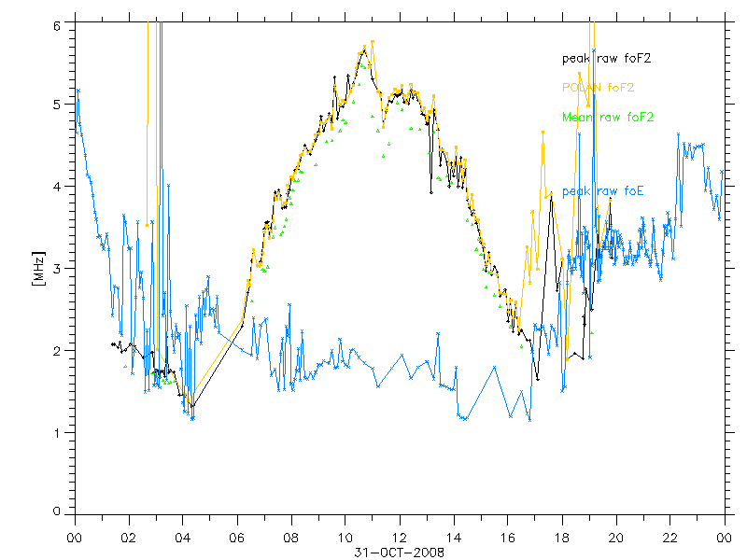
Task: Click the 'peak raw foF2' legend label
Action: click(x=606, y=59)
